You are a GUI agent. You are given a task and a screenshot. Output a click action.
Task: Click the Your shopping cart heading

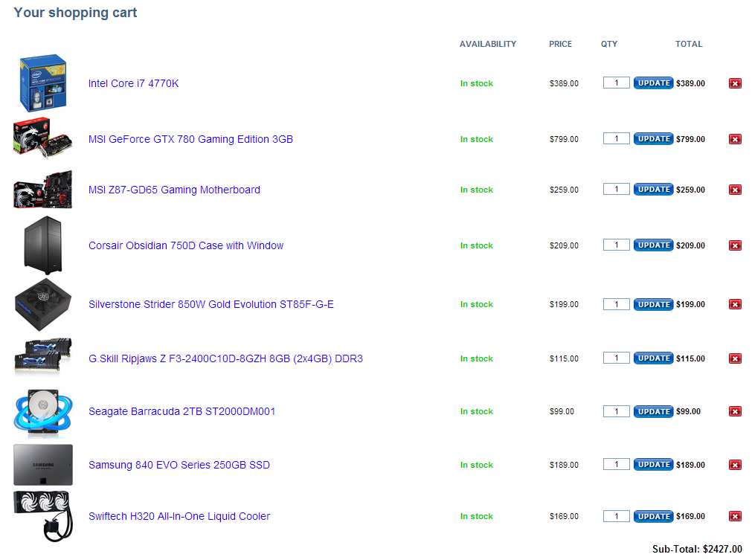[75, 13]
